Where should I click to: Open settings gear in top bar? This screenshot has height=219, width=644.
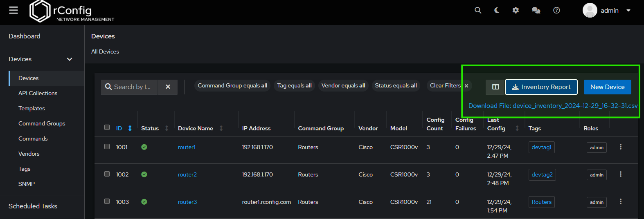click(x=516, y=10)
